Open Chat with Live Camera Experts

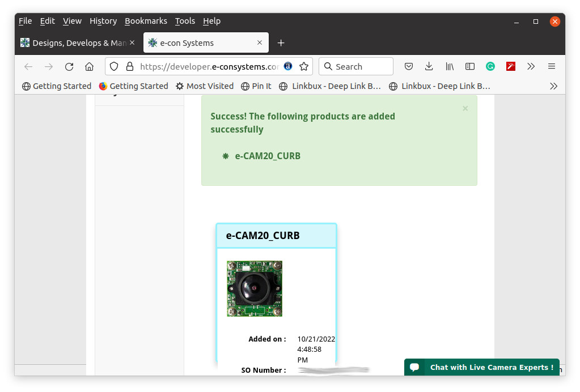[x=481, y=367]
